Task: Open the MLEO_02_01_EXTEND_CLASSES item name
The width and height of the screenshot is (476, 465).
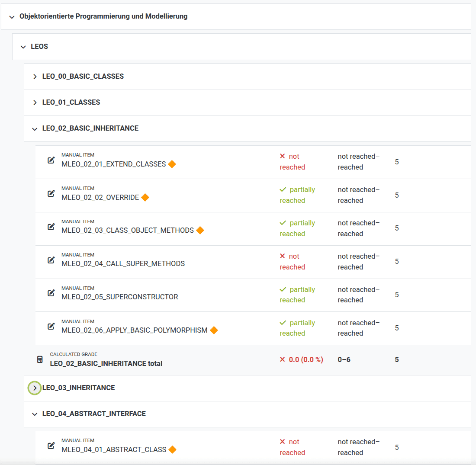Action: click(113, 164)
